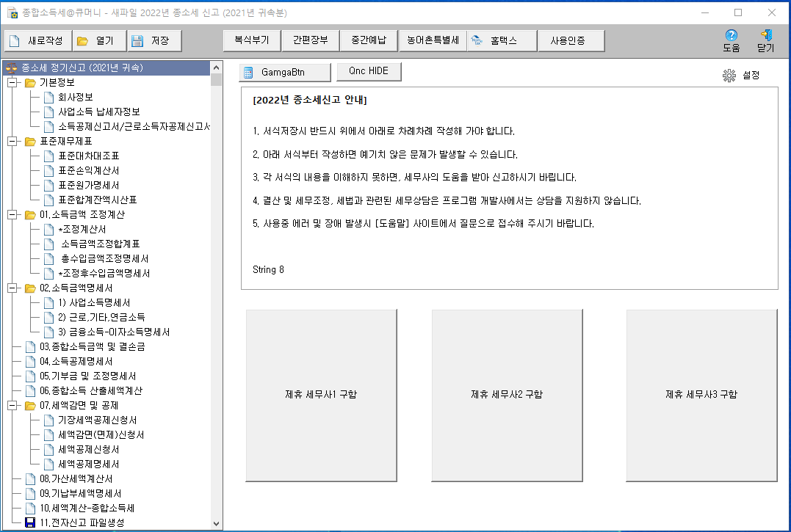791x532 pixels.
Task: Click 제휴 세무사3 구함 button
Action: [x=701, y=396]
